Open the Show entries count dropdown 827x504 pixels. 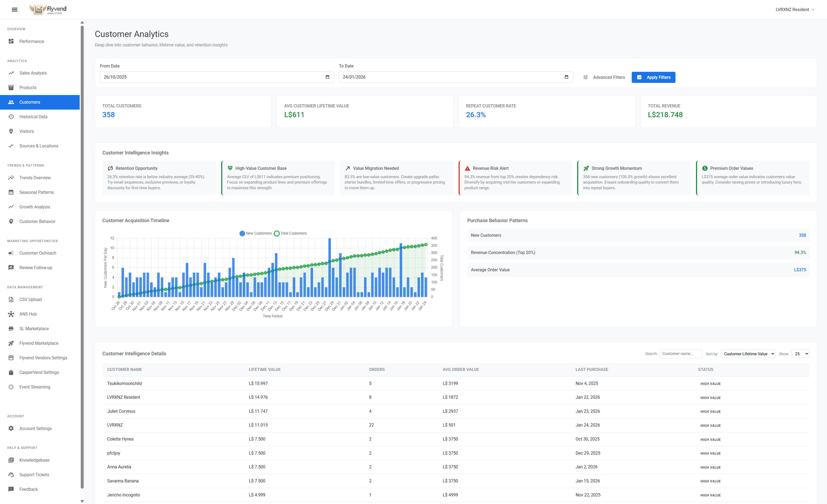tap(801, 354)
